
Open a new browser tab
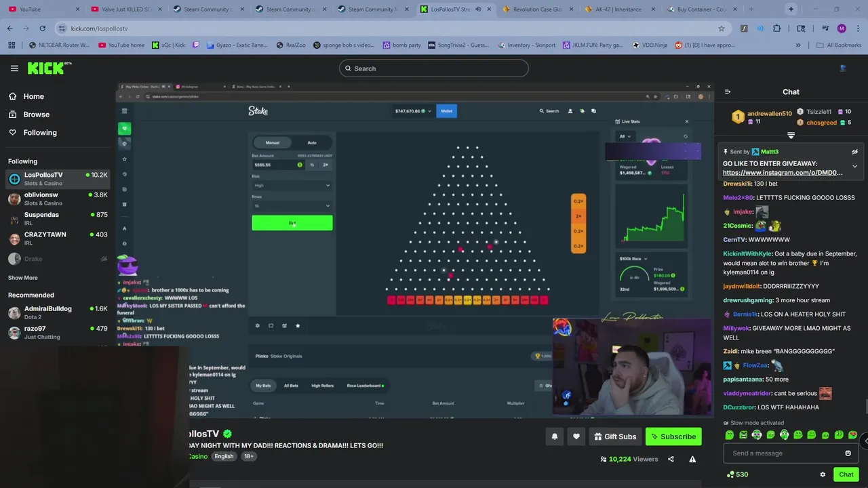coord(751,9)
